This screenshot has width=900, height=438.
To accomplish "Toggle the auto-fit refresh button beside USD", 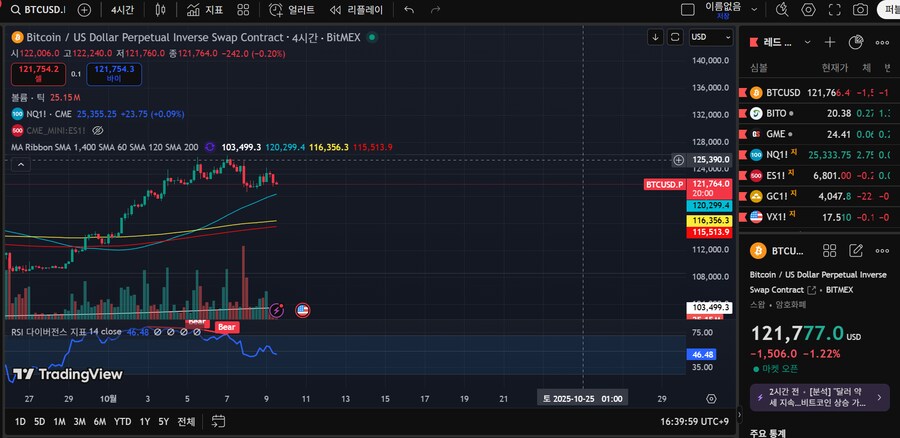I will pyautogui.click(x=676, y=37).
